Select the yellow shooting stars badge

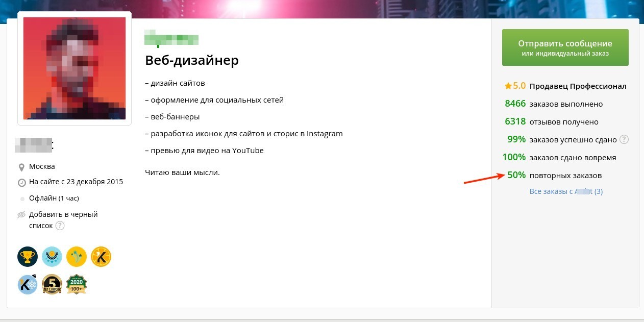click(77, 257)
